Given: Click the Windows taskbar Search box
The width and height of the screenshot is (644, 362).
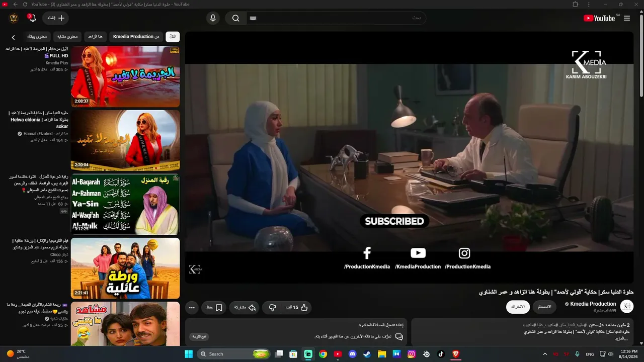Looking at the screenshot, I should coord(234,354).
